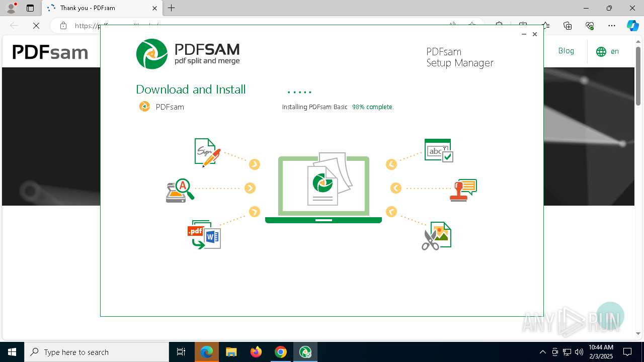
Task: Click the PDF to Word convert icon
Action: point(204,234)
